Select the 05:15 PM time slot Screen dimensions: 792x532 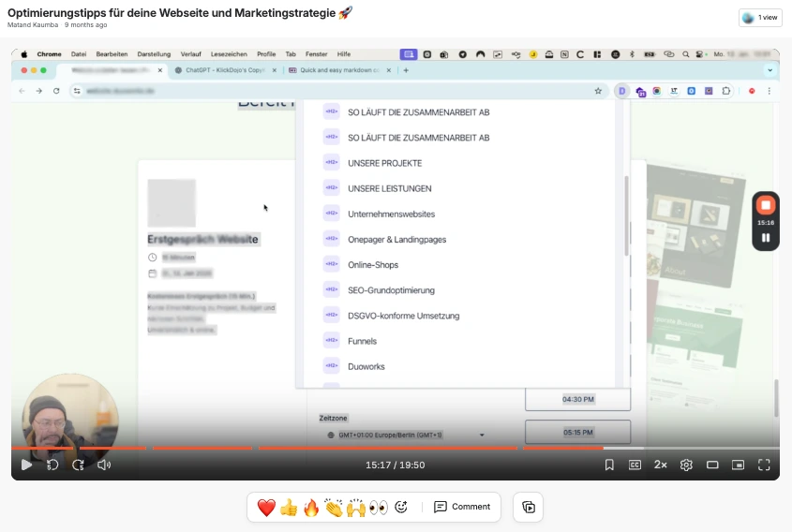click(578, 432)
